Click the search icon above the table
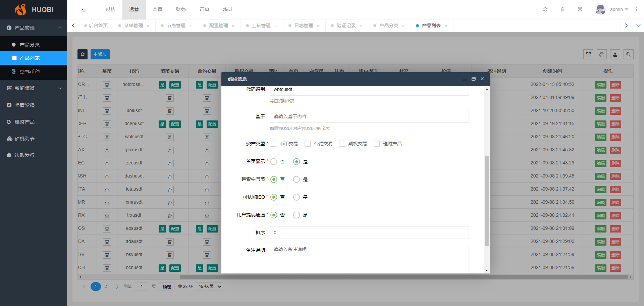 (629, 54)
